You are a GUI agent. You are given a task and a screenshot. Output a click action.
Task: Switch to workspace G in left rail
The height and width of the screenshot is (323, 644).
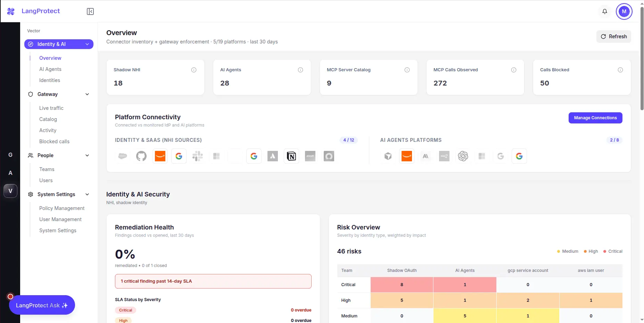pos(10,155)
